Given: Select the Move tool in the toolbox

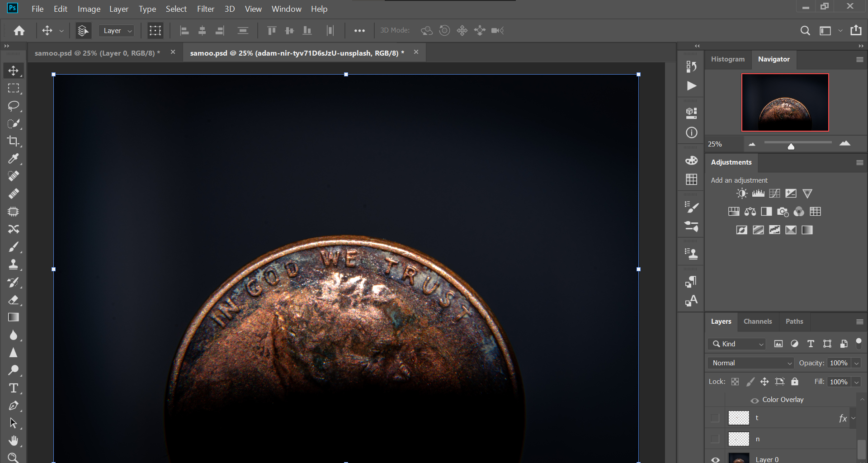Looking at the screenshot, I should click(13, 71).
